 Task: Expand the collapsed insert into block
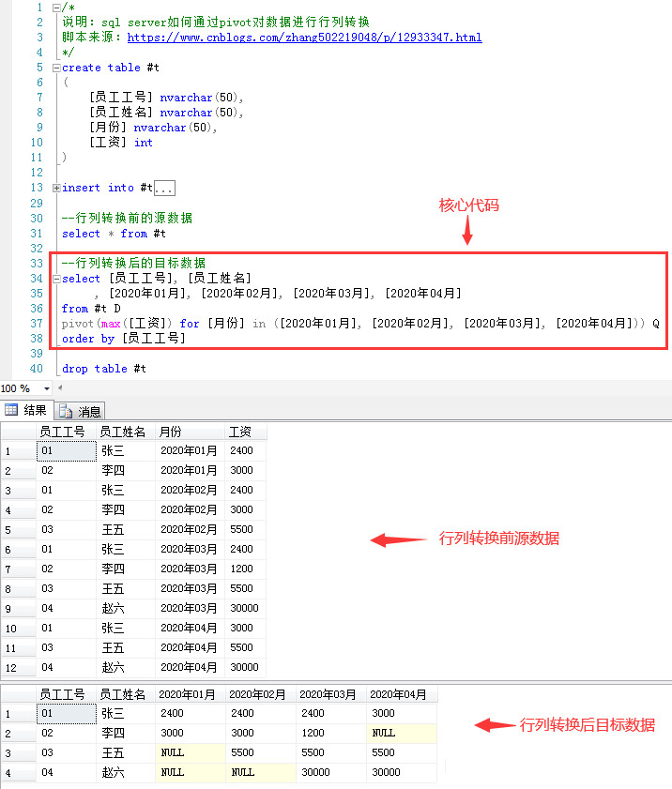56,189
